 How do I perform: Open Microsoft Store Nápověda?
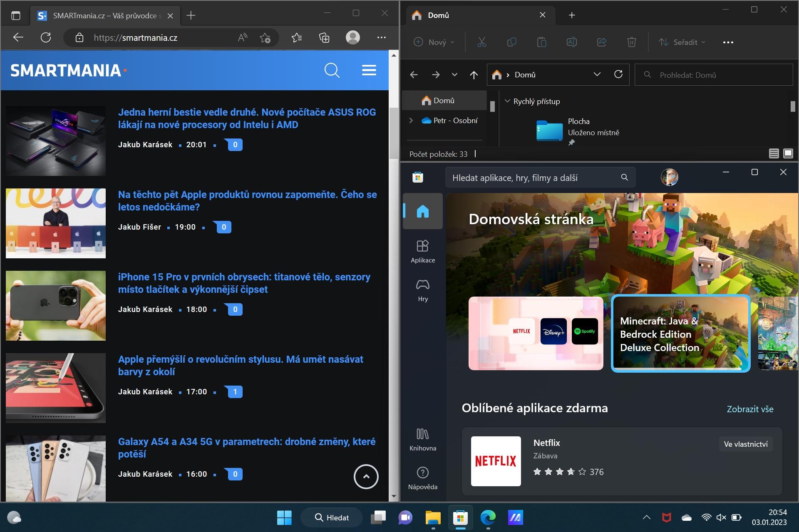(423, 478)
